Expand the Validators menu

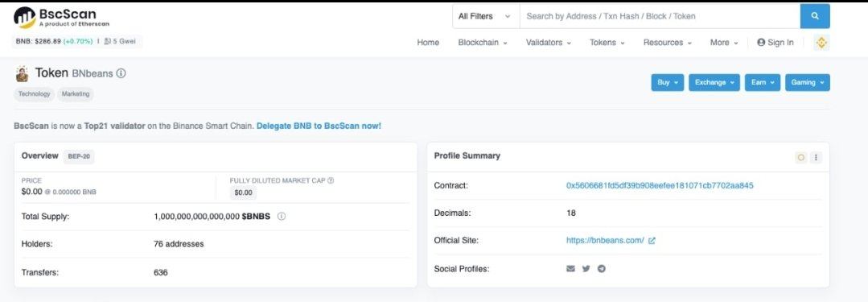(548, 42)
